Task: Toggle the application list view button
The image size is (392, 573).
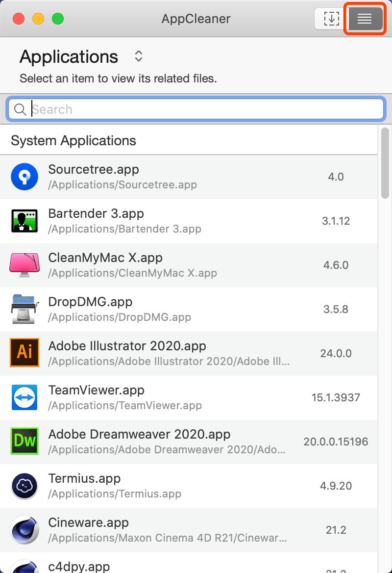Action: [x=365, y=19]
